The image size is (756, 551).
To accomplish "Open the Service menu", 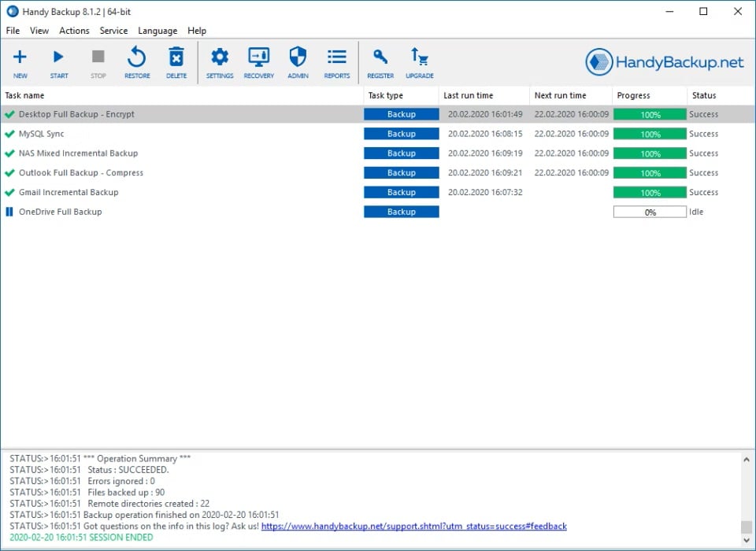I will (113, 31).
